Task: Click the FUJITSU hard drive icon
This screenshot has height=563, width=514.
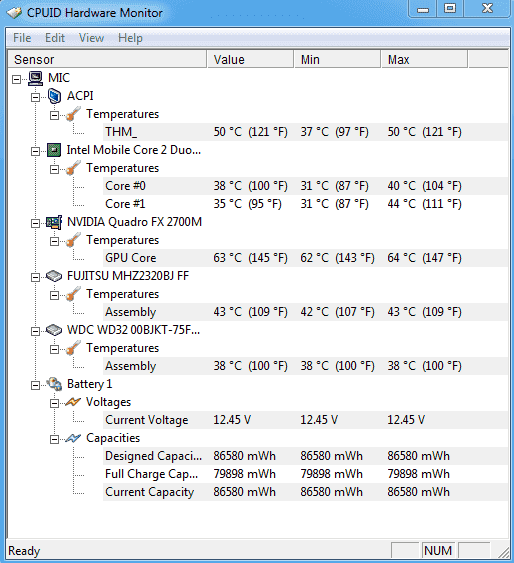Action: (x=54, y=276)
